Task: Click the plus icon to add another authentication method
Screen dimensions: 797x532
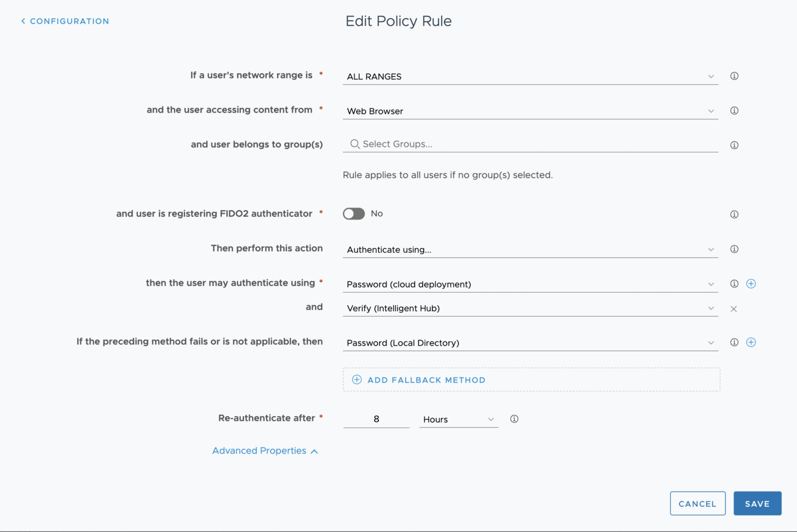Action: tap(751, 283)
